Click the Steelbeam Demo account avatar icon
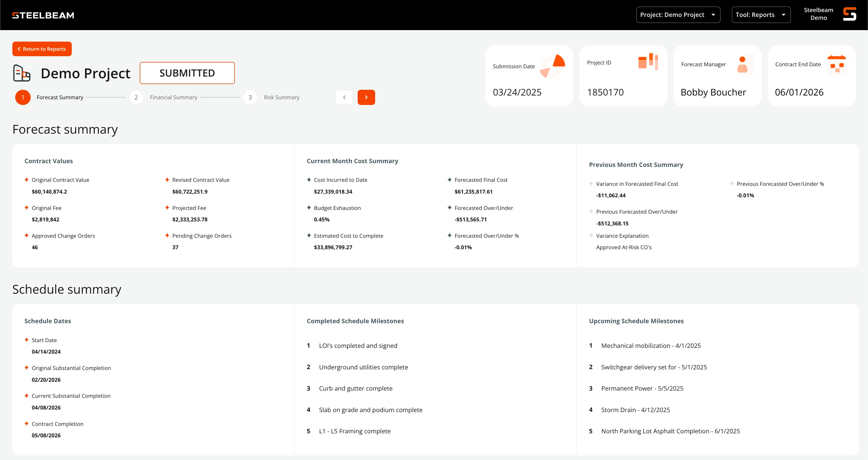Viewport: 868px width, 460px height. click(849, 14)
